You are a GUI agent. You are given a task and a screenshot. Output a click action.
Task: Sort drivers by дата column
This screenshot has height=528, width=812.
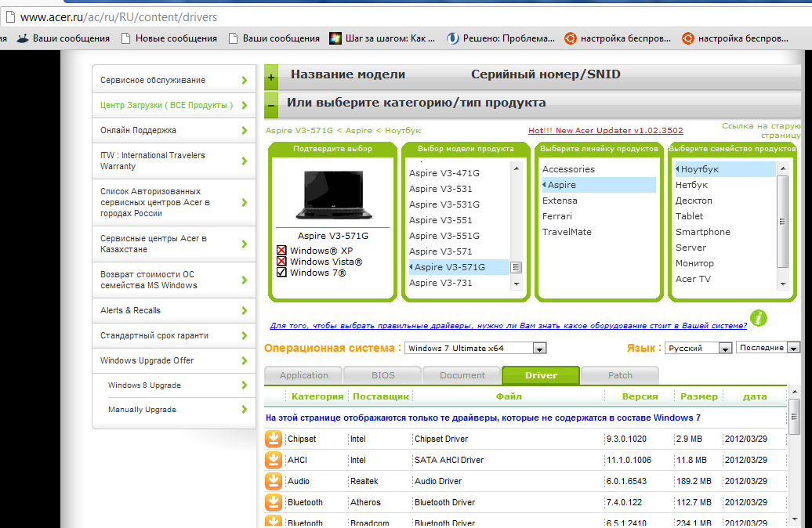point(755,396)
